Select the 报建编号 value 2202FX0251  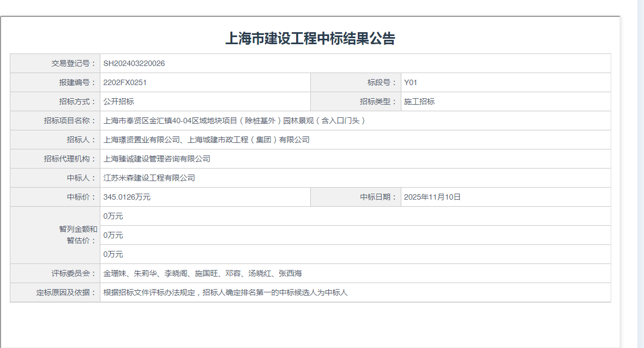click(125, 82)
